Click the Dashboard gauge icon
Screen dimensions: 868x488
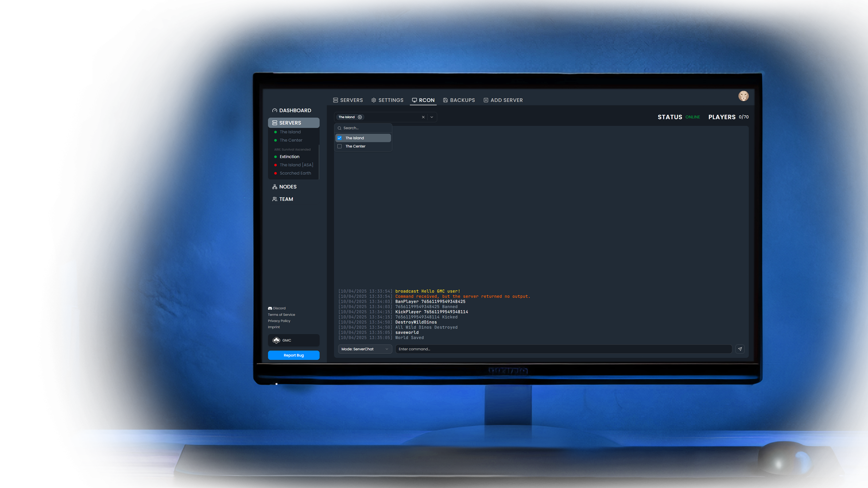tap(275, 110)
